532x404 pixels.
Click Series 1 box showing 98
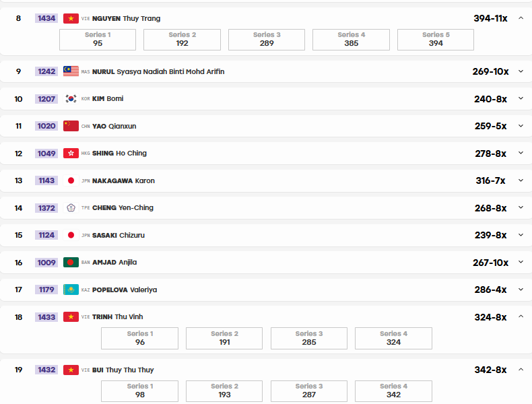click(140, 391)
